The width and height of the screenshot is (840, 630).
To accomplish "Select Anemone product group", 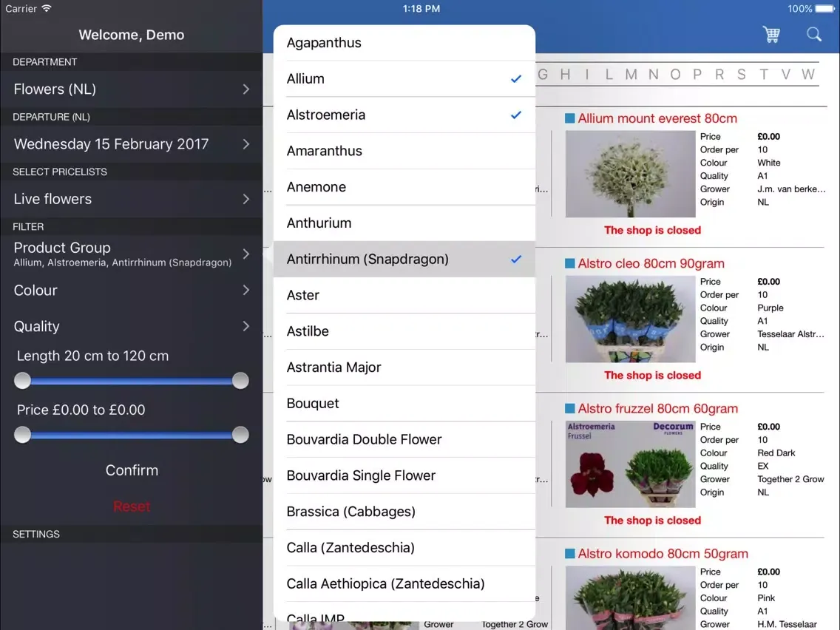I will (404, 187).
